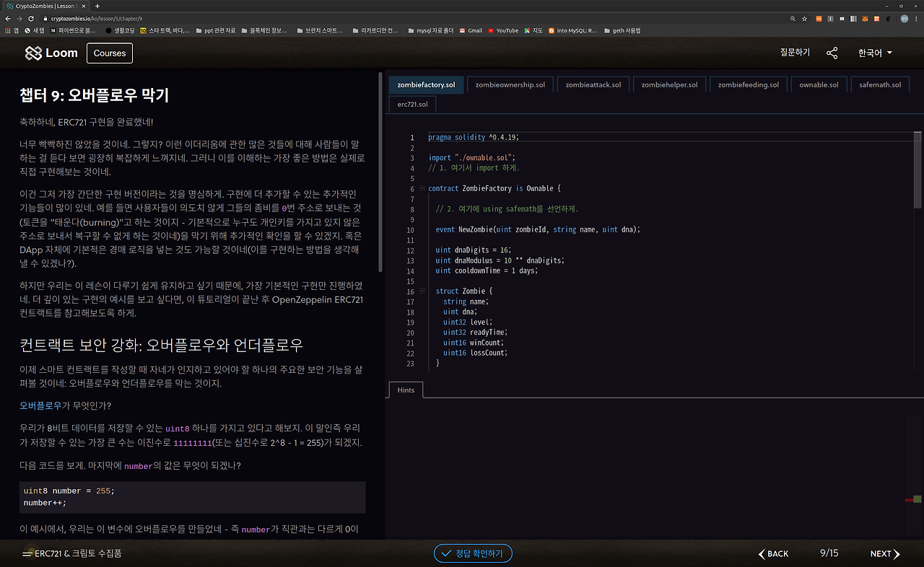Viewport: 924px width, 567px height.
Task: Open the Gmail bookmark
Action: click(x=471, y=30)
